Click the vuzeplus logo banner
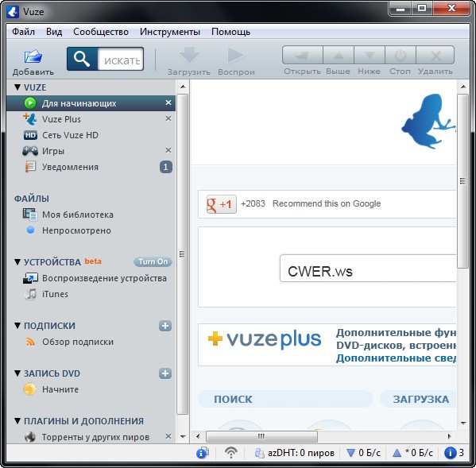The image size is (476, 468). click(265, 338)
